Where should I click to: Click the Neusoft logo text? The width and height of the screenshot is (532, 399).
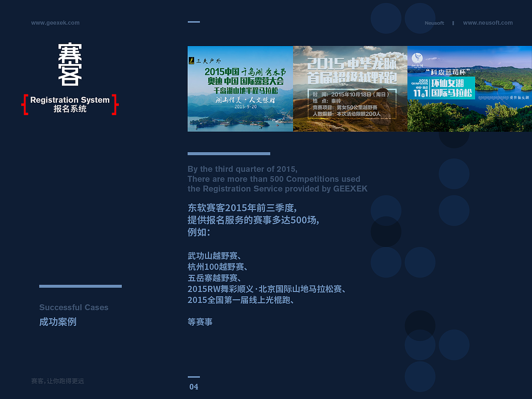click(x=434, y=23)
